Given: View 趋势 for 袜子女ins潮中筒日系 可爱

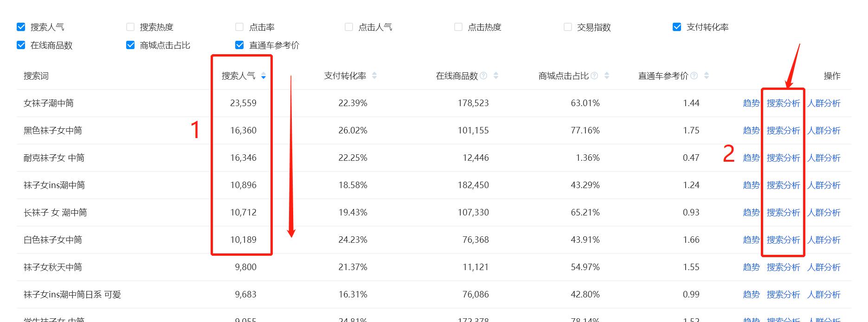Looking at the screenshot, I should 751,294.
